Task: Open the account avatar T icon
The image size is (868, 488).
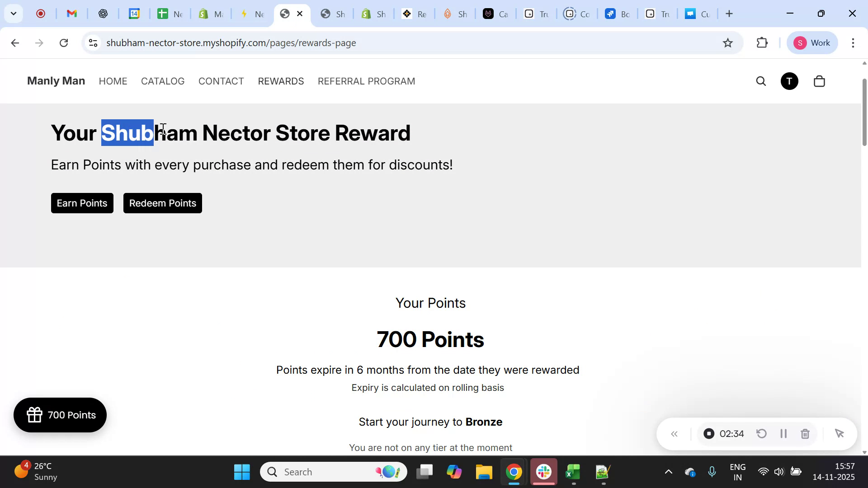Action: [x=790, y=81]
